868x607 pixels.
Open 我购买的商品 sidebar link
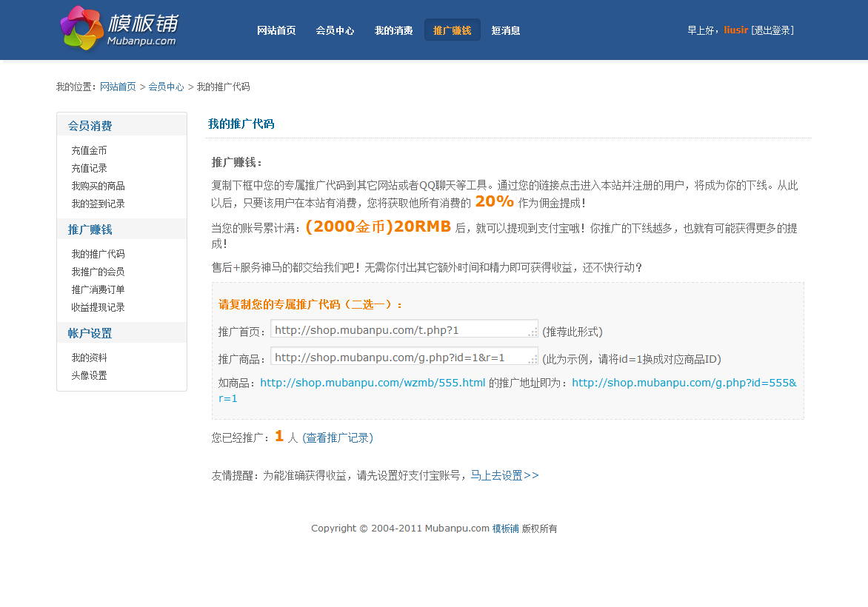pyautogui.click(x=98, y=186)
